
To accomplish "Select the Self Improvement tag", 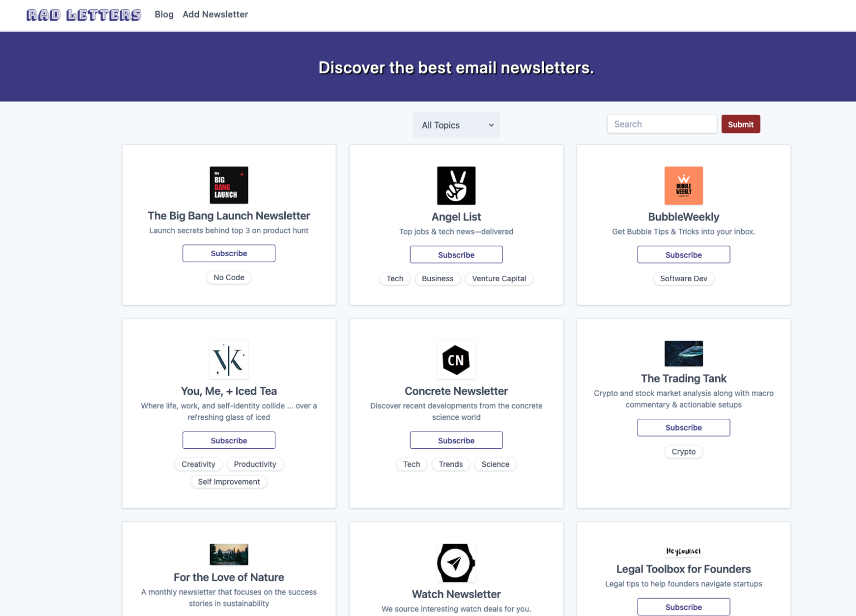I will (228, 482).
